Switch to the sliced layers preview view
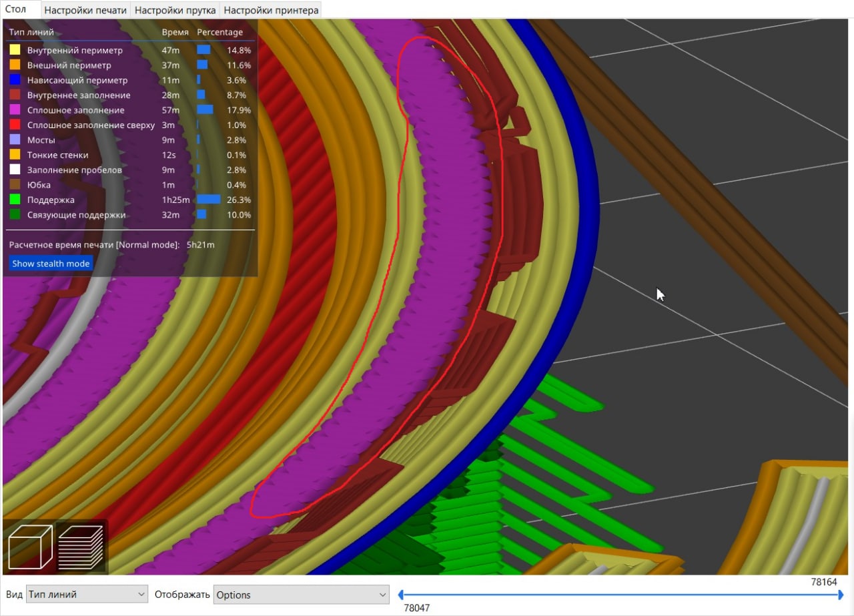854x616 pixels. pos(81,547)
